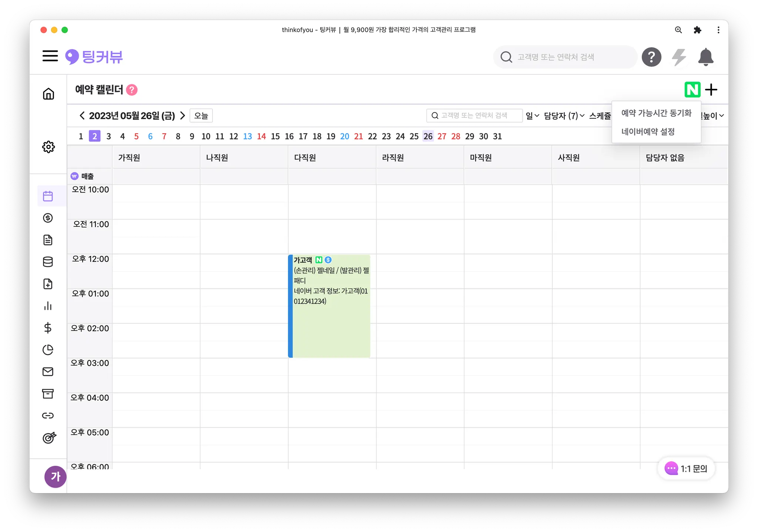
Task: Open the link icon in sidebar
Action: (48, 415)
